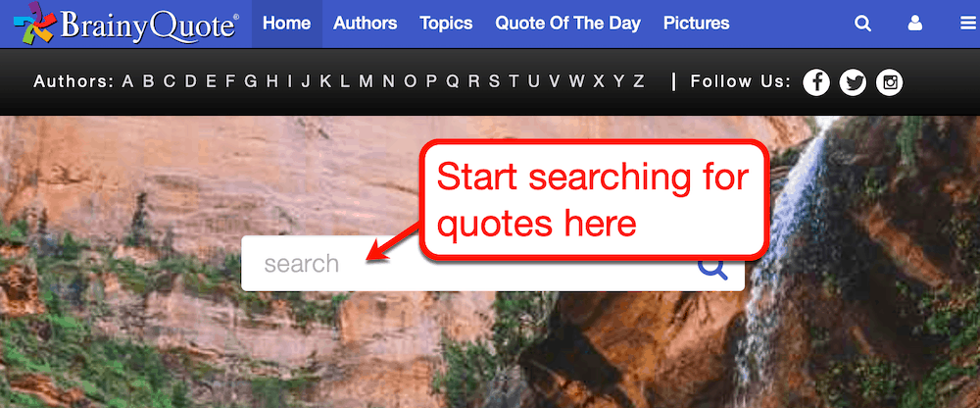Focus the search quotes input field
The width and height of the screenshot is (980, 408).
point(493,264)
